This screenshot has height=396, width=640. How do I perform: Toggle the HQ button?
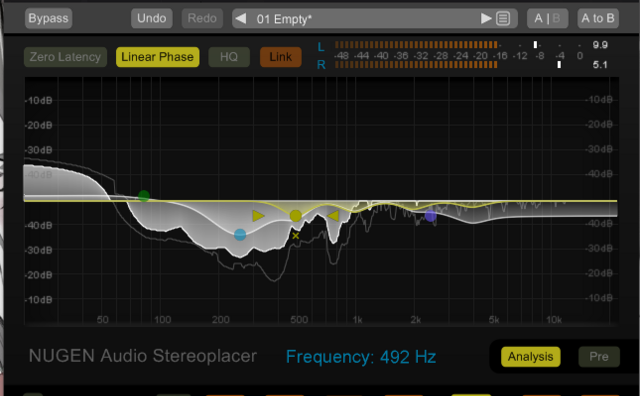229,57
